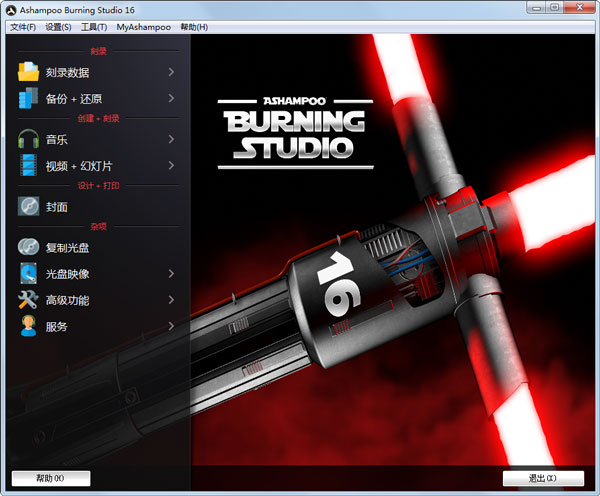This screenshot has width=600, height=496.
Task: Open the 光盘映像 disc image icon
Action: (x=28, y=273)
